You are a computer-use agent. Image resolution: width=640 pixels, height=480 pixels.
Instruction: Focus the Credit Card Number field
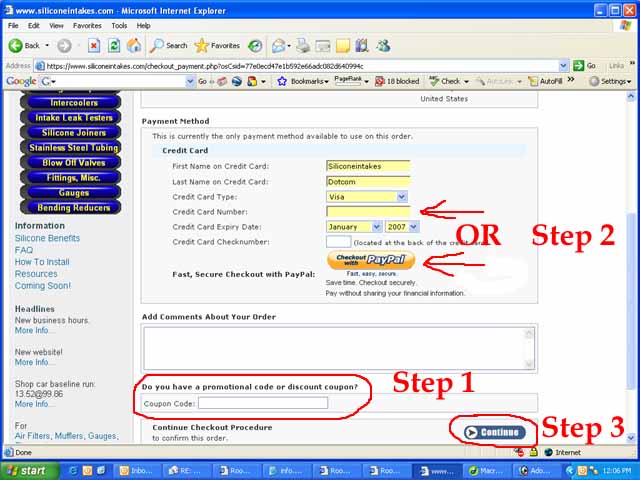(368, 211)
